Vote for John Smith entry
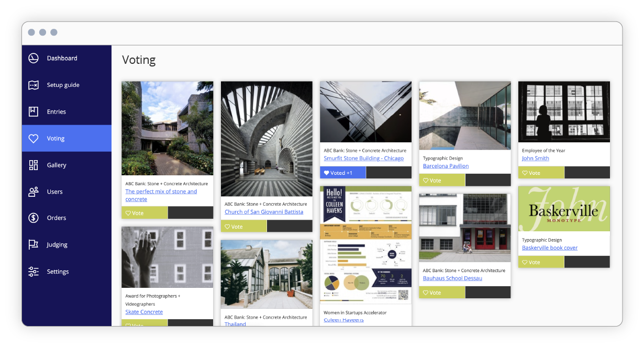644x348 pixels. [x=541, y=173]
